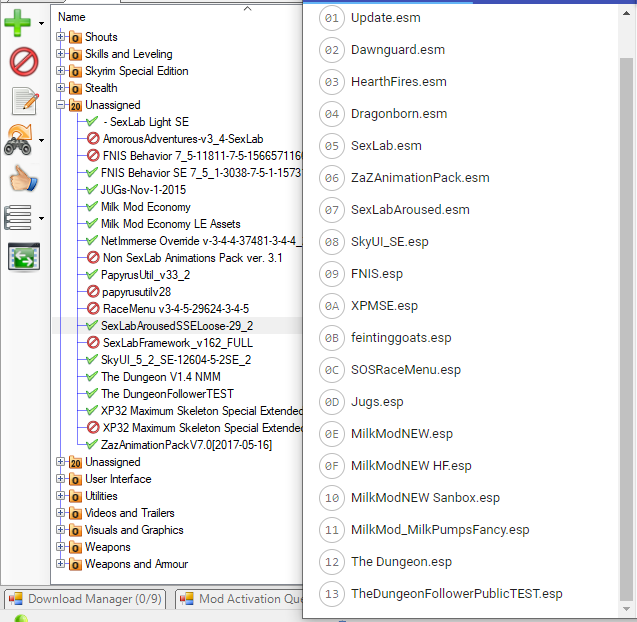Toggle the SexLab Light SE green checkmark

(92, 121)
